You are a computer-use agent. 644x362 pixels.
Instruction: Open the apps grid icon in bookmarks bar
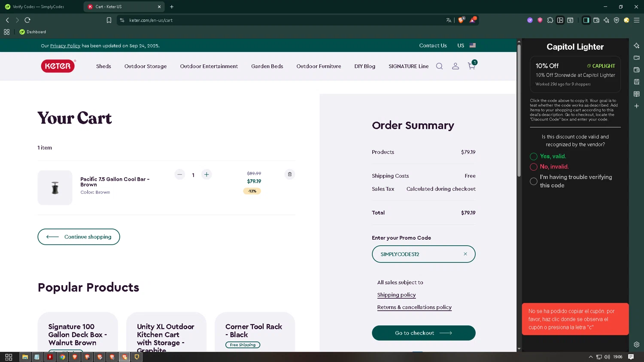point(6,32)
